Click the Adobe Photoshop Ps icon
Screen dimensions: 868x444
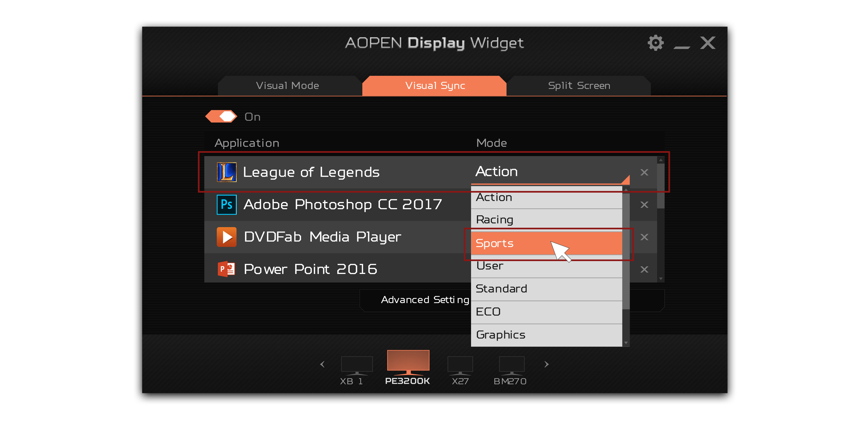pyautogui.click(x=226, y=205)
